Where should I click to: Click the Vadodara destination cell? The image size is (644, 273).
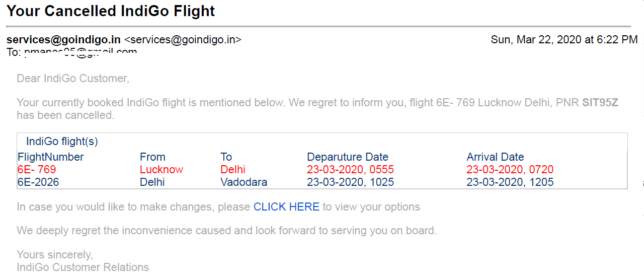(244, 182)
